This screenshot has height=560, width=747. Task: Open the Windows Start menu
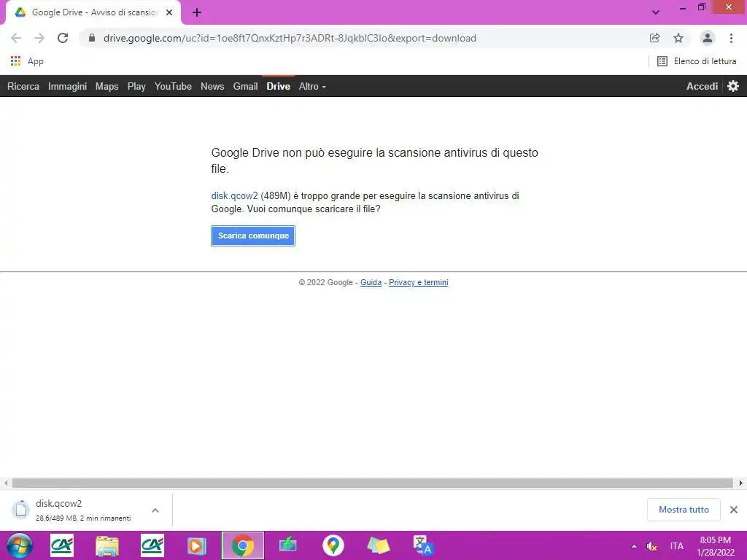[x=20, y=545]
